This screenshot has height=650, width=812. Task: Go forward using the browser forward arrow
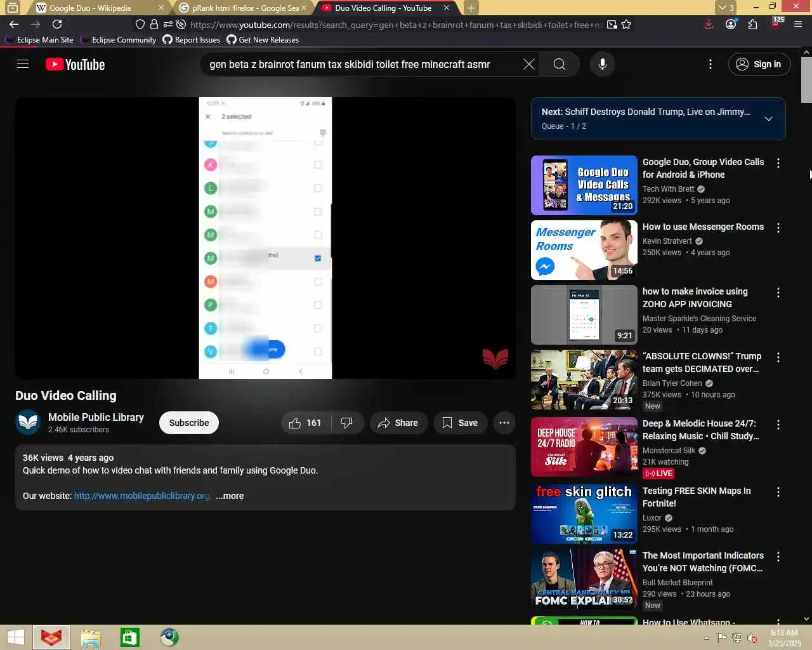[x=36, y=24]
